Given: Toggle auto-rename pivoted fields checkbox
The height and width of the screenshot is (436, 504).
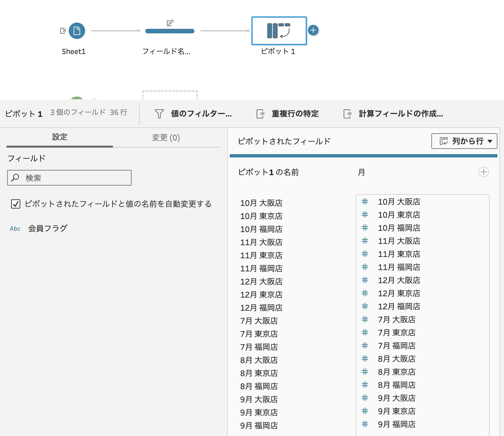Looking at the screenshot, I should [x=16, y=204].
